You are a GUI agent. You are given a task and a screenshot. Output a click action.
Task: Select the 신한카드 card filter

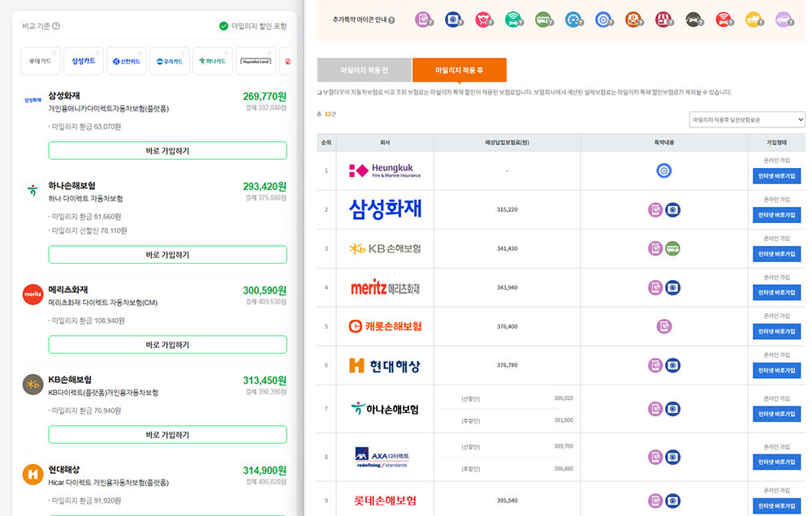point(127,61)
